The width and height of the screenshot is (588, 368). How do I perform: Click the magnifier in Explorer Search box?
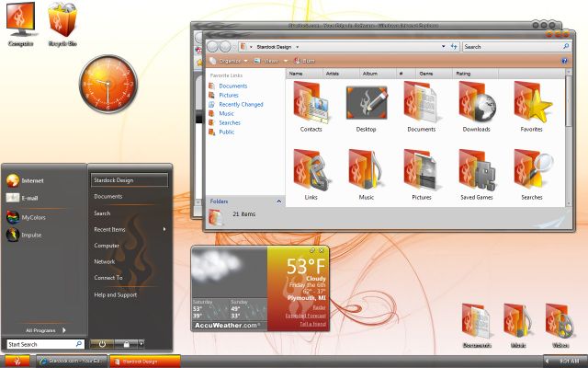point(566,46)
